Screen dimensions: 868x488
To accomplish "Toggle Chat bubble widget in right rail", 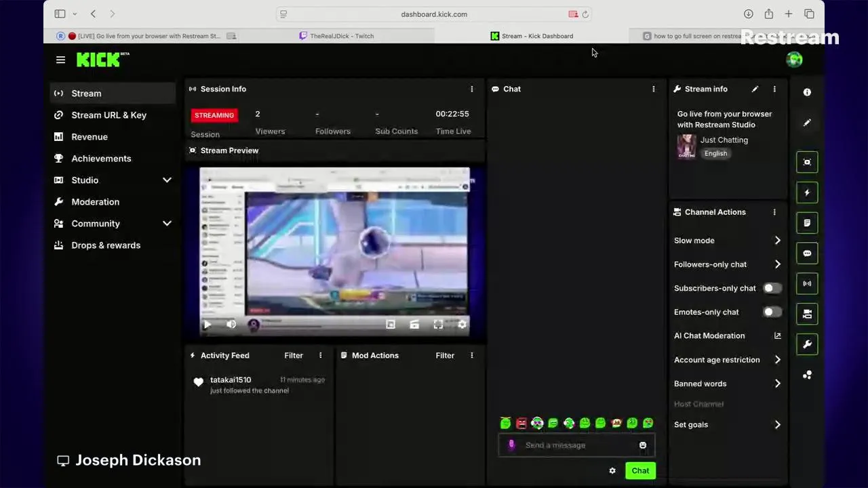I will 807,253.
